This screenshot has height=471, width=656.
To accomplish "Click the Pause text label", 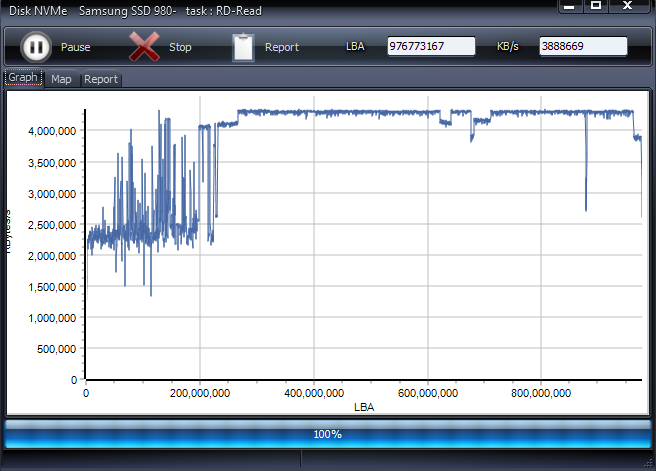I will 76,47.
